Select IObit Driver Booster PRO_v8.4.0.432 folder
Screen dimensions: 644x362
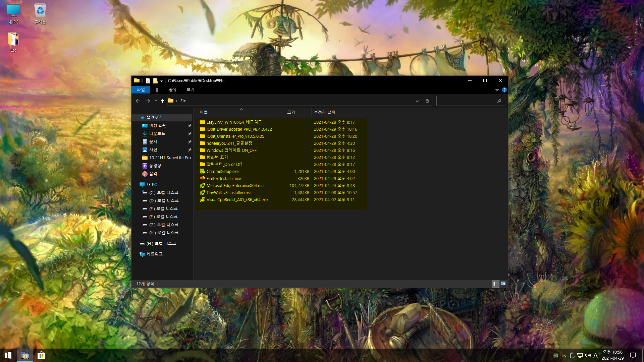tap(239, 129)
